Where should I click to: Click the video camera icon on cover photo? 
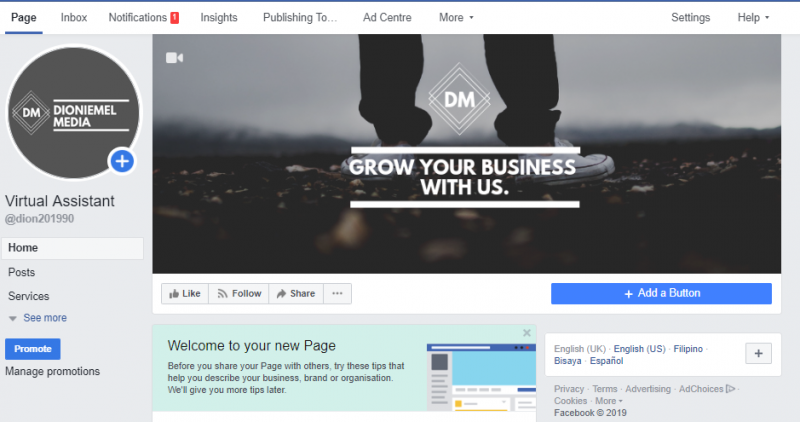pyautogui.click(x=174, y=58)
